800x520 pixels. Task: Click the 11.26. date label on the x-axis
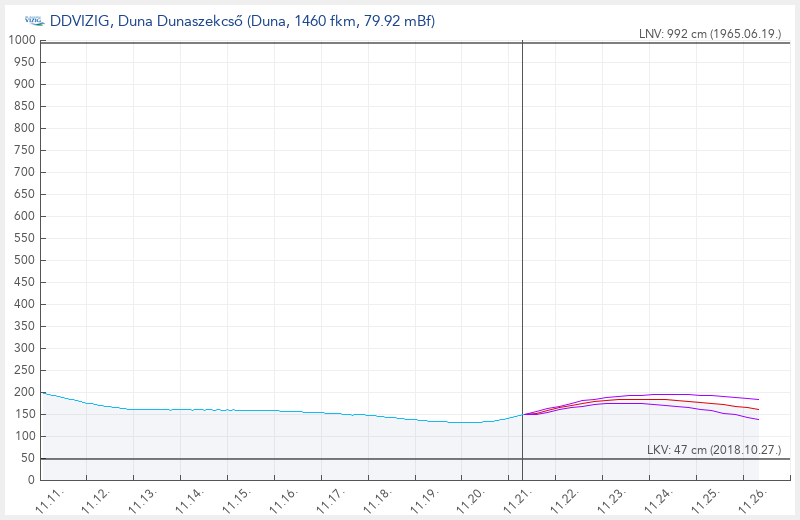click(x=751, y=498)
